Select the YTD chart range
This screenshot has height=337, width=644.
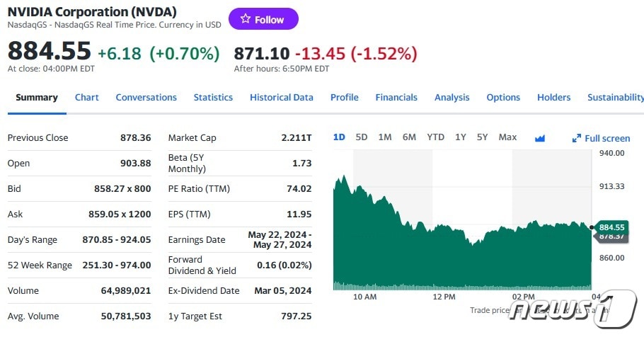435,137
